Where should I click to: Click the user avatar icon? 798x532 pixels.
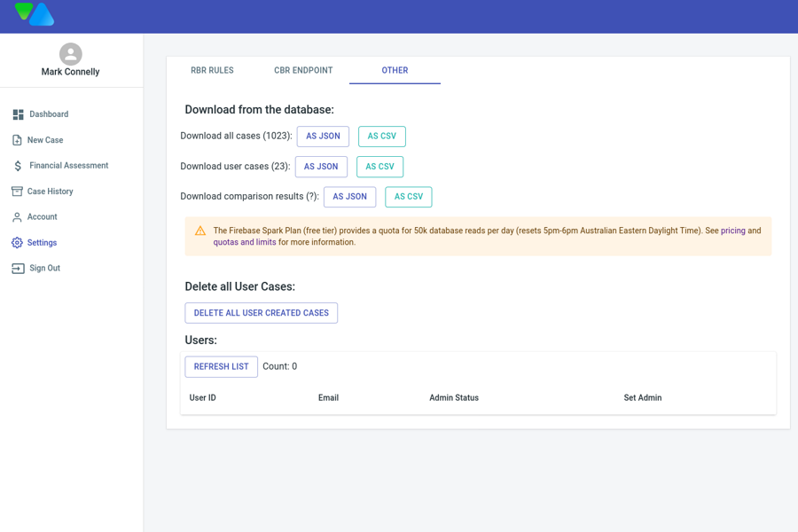71,54
